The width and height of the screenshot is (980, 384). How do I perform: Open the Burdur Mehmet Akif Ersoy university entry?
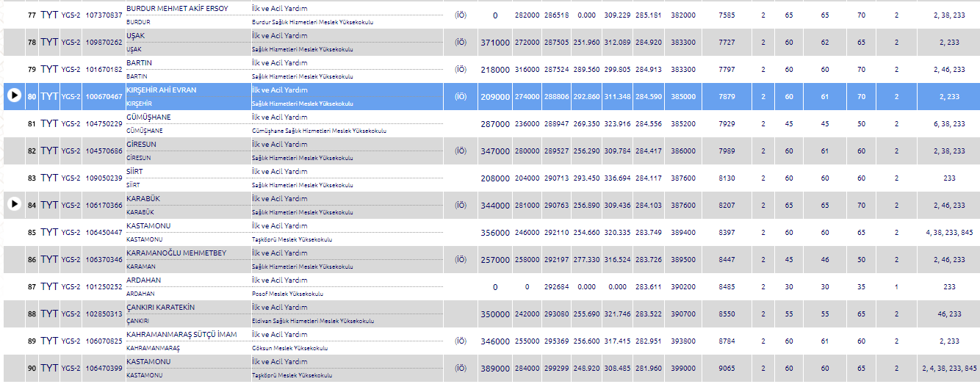[x=177, y=8]
